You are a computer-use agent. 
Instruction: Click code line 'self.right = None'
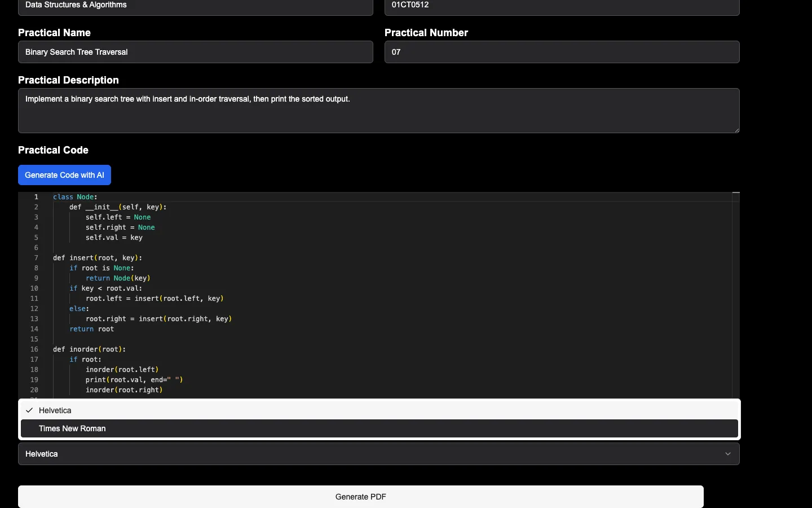point(120,227)
